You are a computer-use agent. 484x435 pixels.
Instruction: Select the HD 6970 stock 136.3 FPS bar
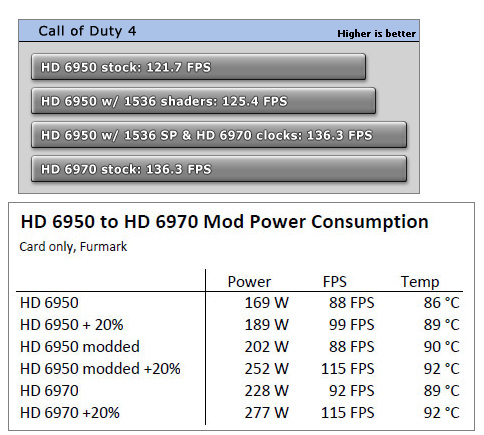point(219,169)
